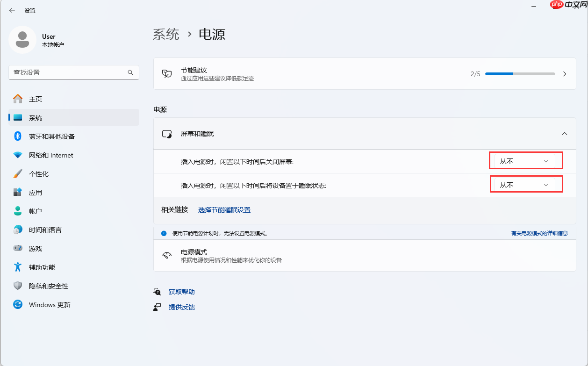The width and height of the screenshot is (588, 366).
Task: Open Privacy and Security shield icon
Action: [17, 286]
